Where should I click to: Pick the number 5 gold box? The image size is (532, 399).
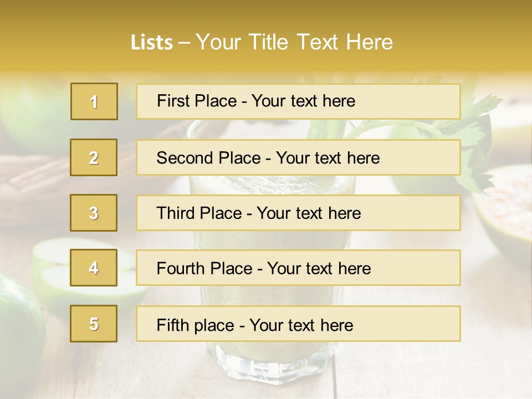click(x=94, y=324)
